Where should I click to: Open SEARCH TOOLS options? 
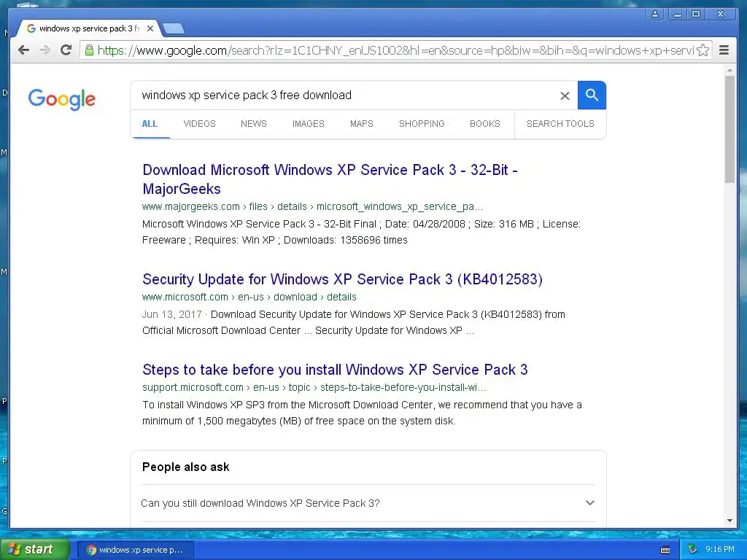click(560, 124)
